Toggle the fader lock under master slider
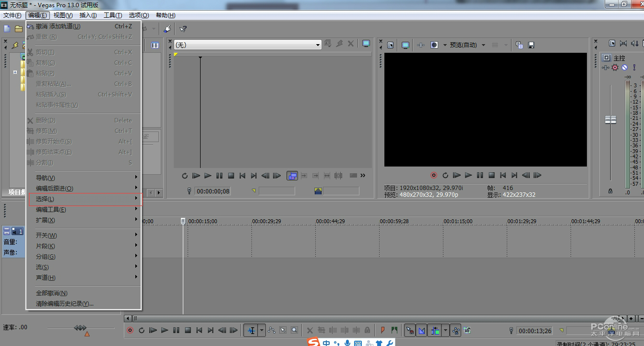Image resolution: width=644 pixels, height=346 pixels. [x=610, y=191]
